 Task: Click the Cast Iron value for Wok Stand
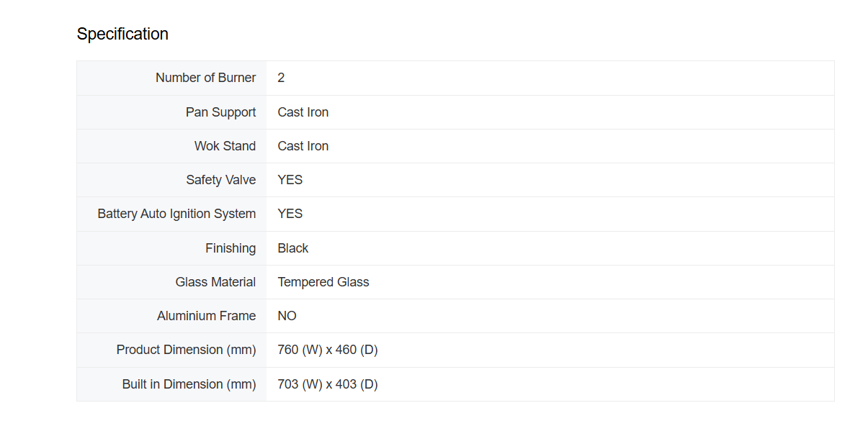303,146
